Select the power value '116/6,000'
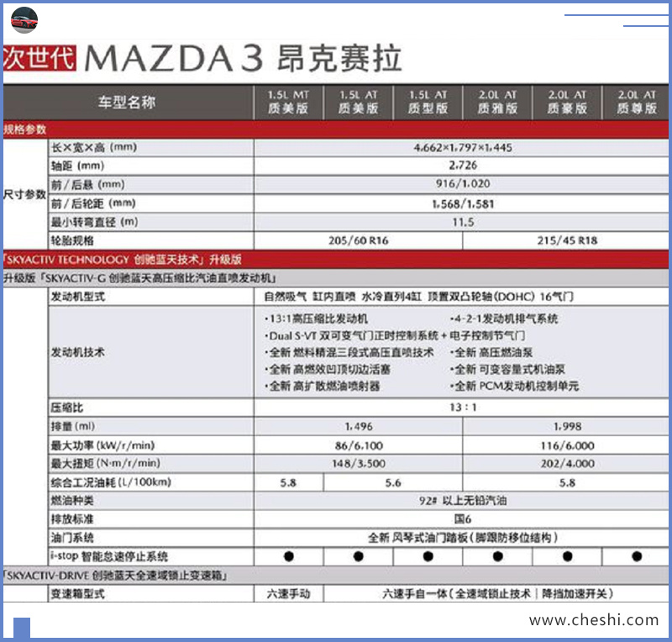This screenshot has height=642, width=672. pyautogui.click(x=567, y=446)
